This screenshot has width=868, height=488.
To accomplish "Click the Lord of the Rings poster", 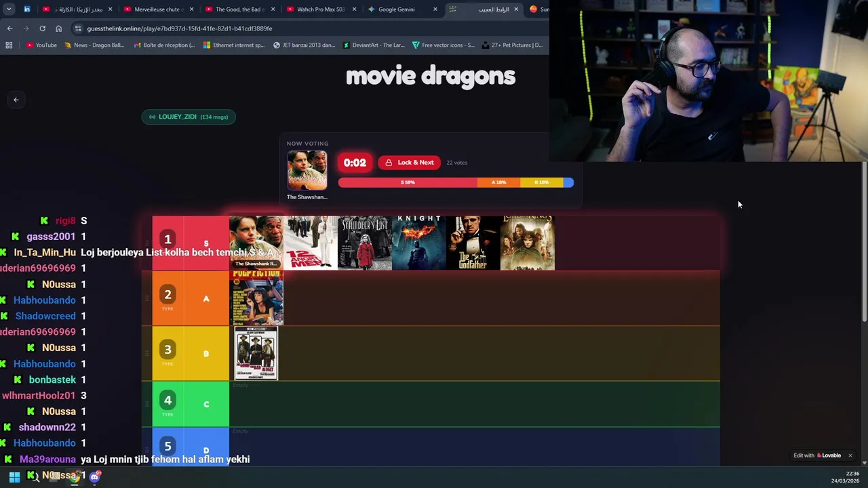I will coord(528,243).
